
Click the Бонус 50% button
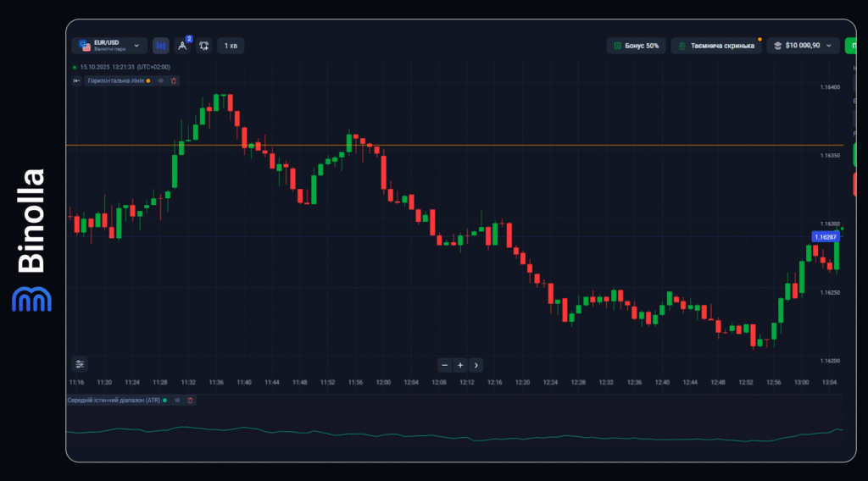[637, 46]
